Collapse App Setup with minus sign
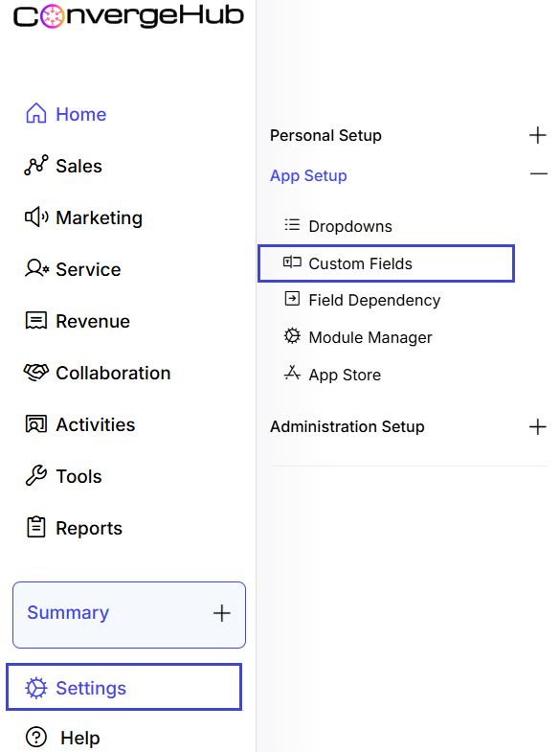 [538, 173]
